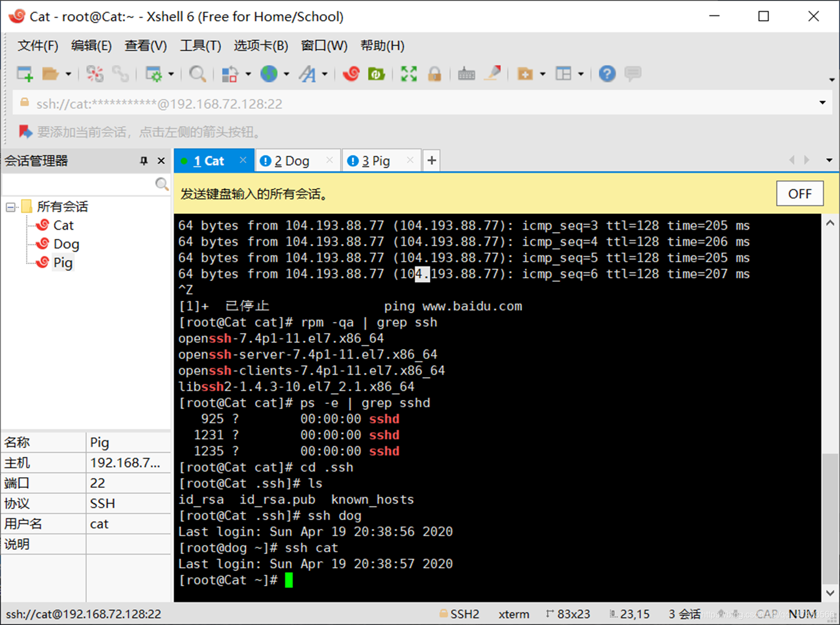Expand the layout panes dropdown arrow
840x625 pixels.
(x=581, y=74)
